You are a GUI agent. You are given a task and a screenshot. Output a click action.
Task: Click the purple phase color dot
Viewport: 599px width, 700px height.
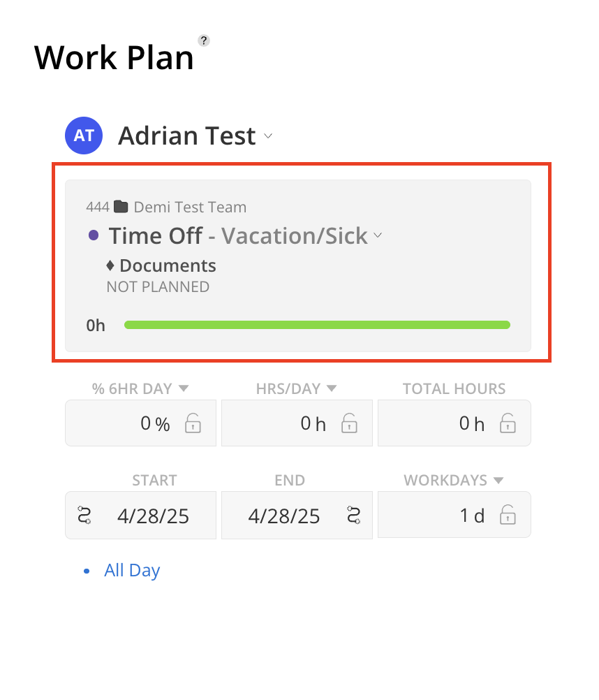coord(94,235)
